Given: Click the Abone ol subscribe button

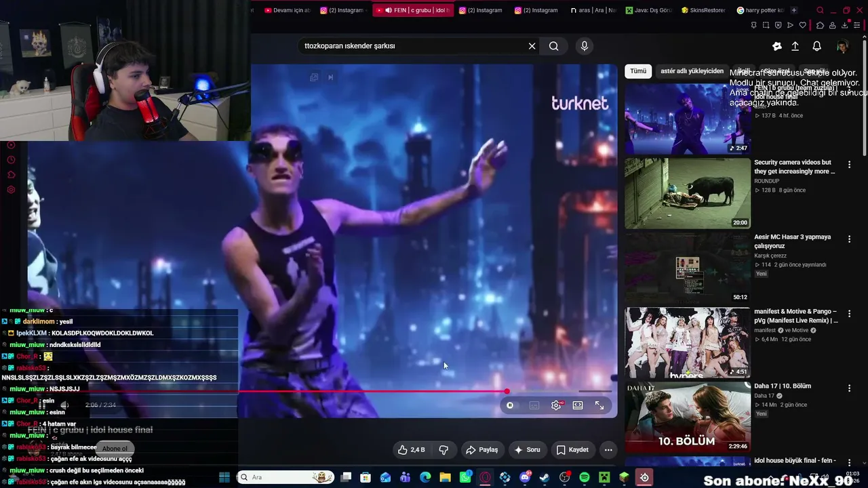Looking at the screenshot, I should tap(115, 449).
